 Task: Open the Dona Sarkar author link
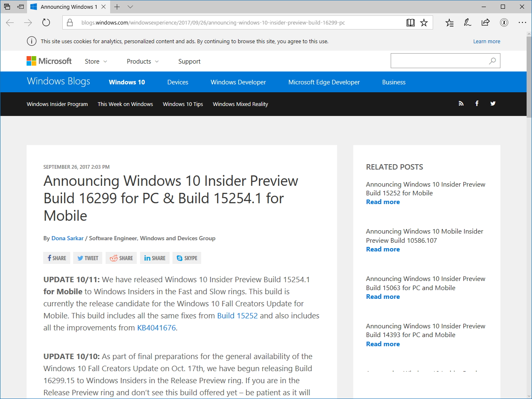point(67,238)
